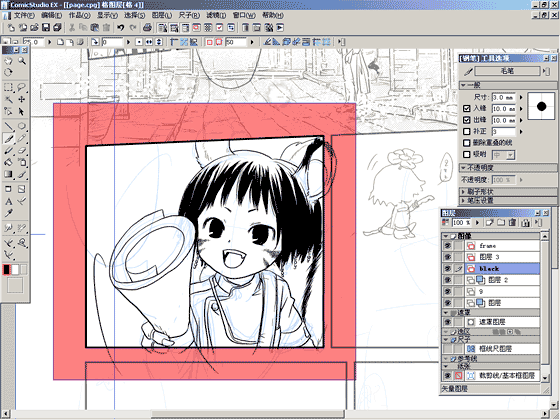Click the Undo arrow icon
This screenshot has height=420, width=560.
coord(121,28)
